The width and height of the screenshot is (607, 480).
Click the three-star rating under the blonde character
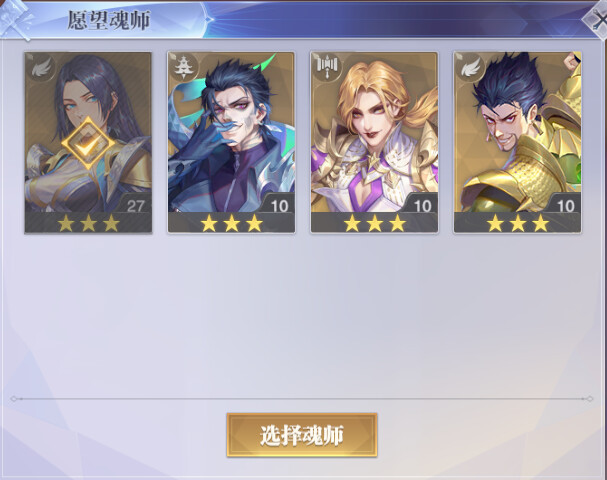click(x=374, y=223)
